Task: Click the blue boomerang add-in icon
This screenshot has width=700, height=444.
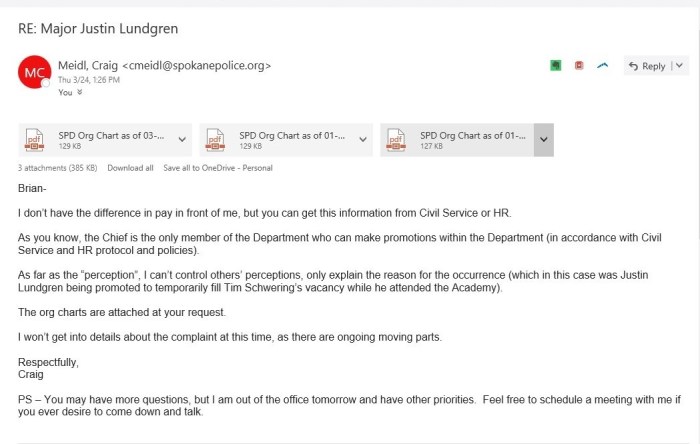Action: click(602, 65)
